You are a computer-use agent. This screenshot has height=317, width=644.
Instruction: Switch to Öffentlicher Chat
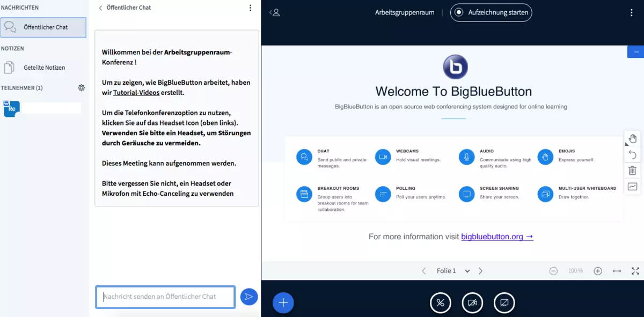[x=43, y=27]
